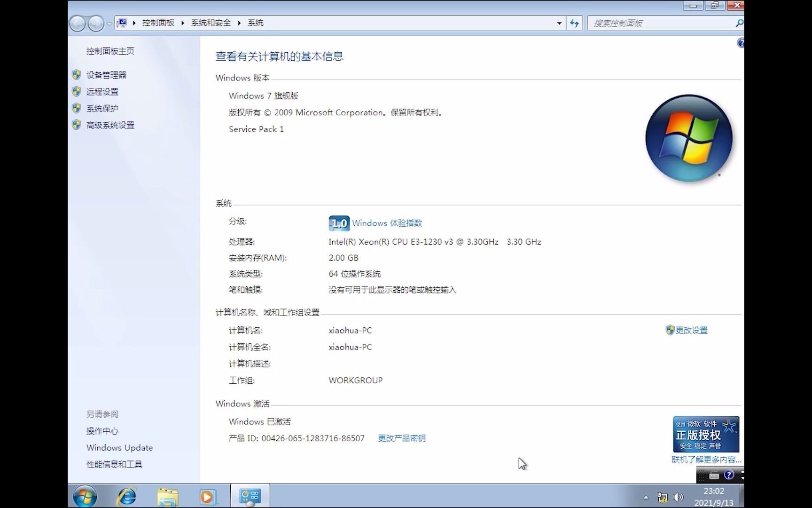This screenshot has height=508, width=812.
Task: Click the Forward navigation arrow
Action: (x=96, y=23)
